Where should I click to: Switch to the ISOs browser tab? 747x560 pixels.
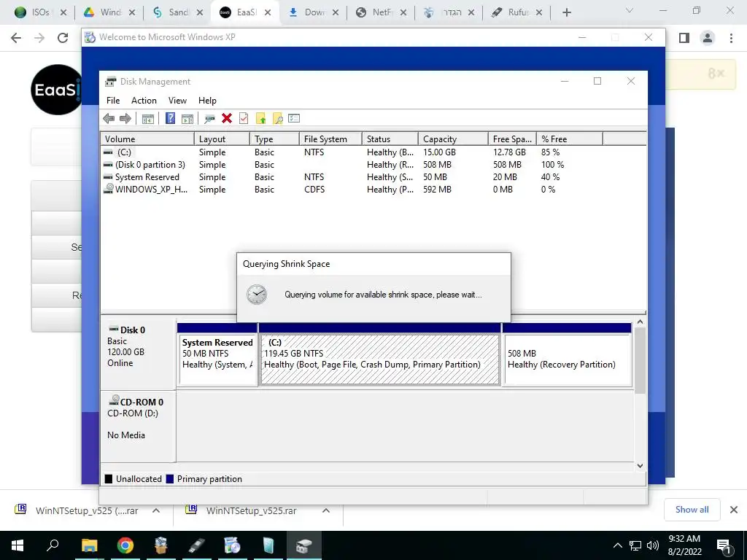pos(41,12)
